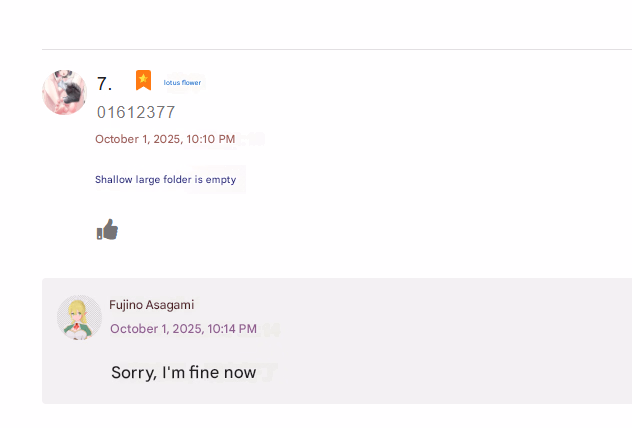Click the thumbs-up like icon

tap(107, 230)
